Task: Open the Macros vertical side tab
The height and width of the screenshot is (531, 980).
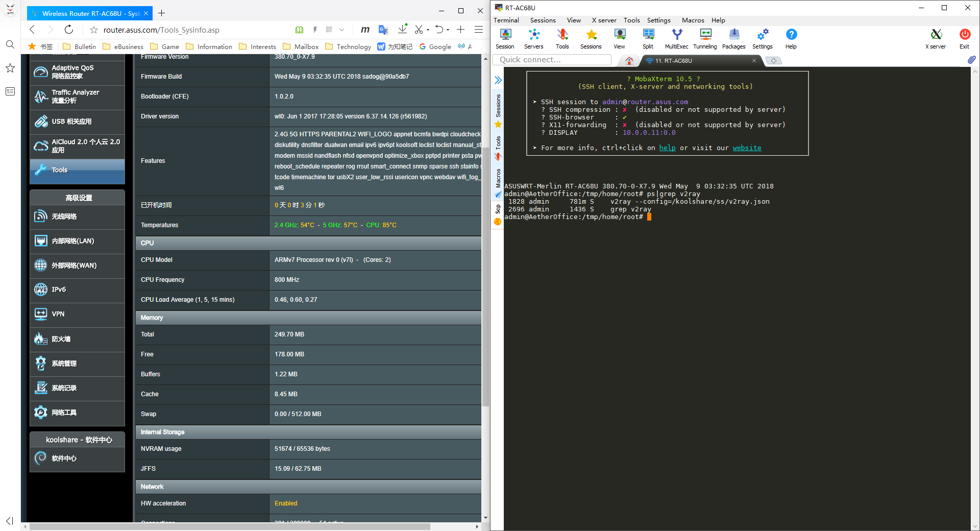Action: pyautogui.click(x=498, y=183)
